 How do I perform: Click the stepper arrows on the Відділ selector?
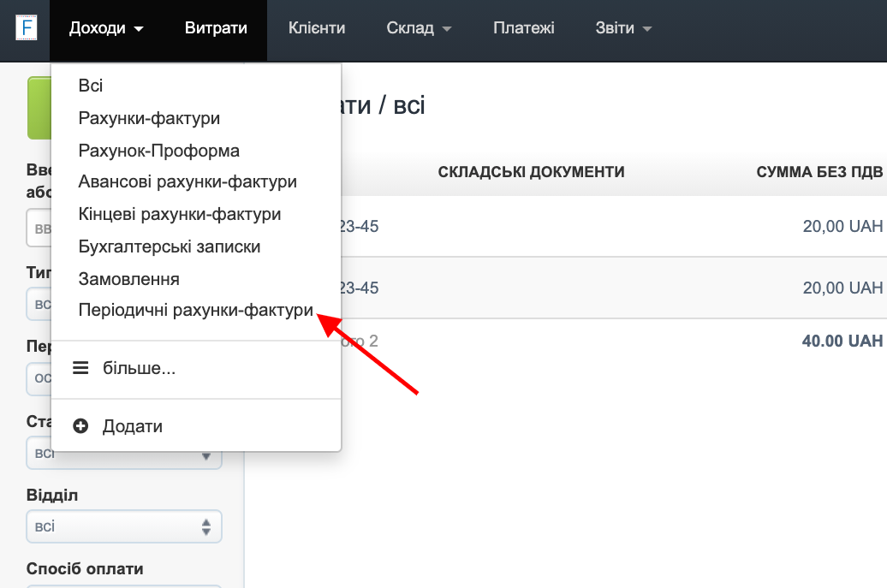click(x=206, y=526)
